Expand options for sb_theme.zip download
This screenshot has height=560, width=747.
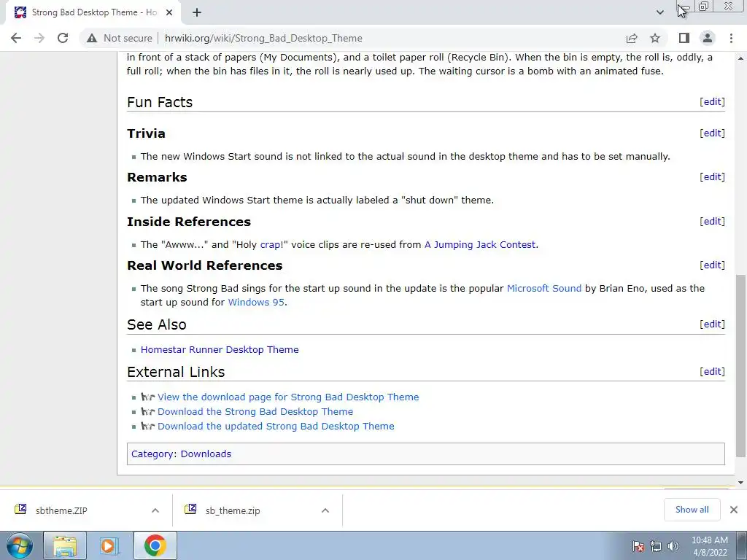pos(325,510)
